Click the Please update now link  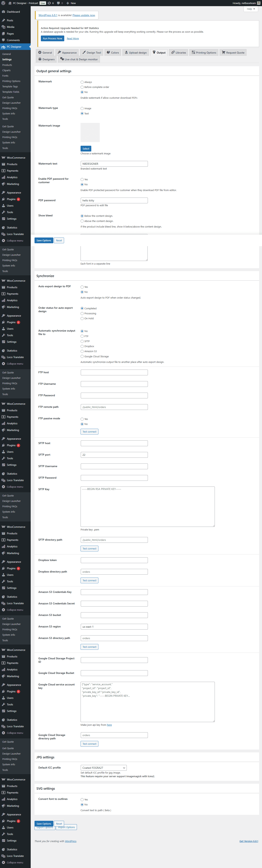tap(84, 15)
